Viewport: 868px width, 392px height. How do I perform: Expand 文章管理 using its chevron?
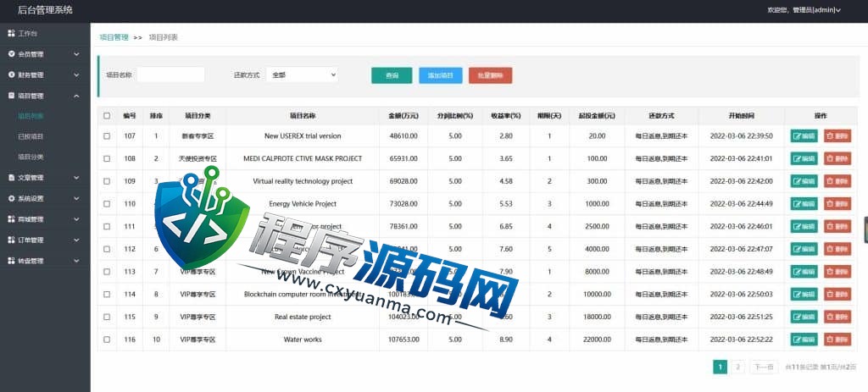[76, 178]
